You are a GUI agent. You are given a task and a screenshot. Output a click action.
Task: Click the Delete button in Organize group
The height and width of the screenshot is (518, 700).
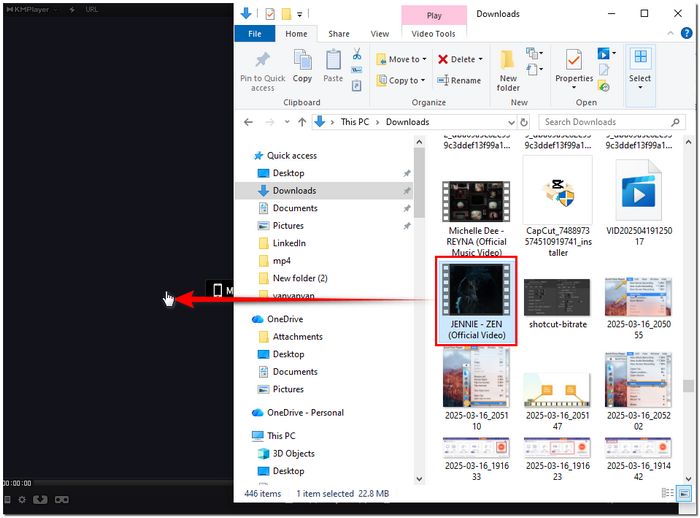pos(459,59)
